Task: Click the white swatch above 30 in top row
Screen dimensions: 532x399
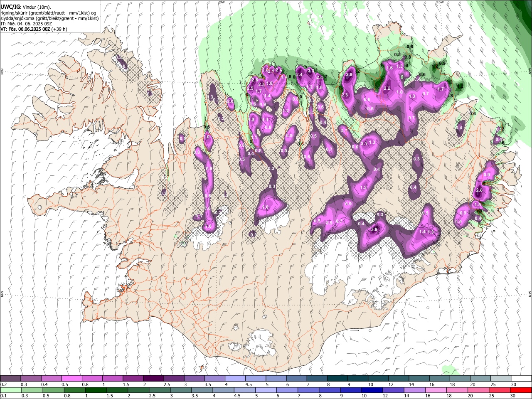Action: pyautogui.click(x=522, y=378)
